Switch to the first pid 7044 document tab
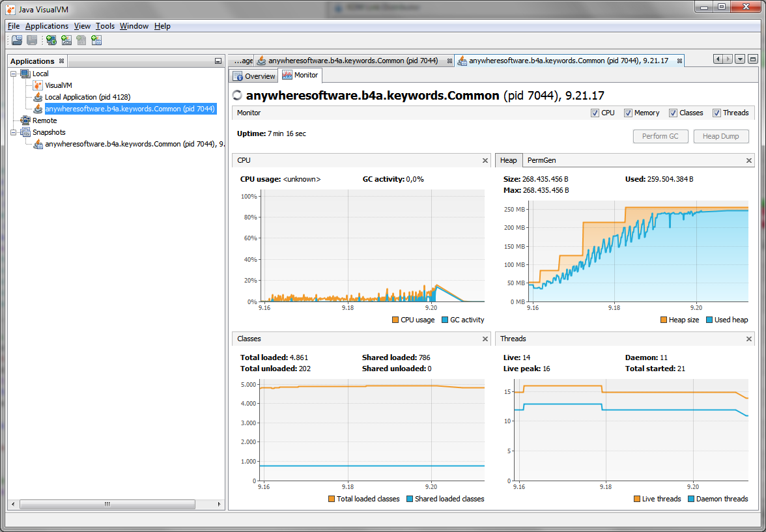 (354, 61)
